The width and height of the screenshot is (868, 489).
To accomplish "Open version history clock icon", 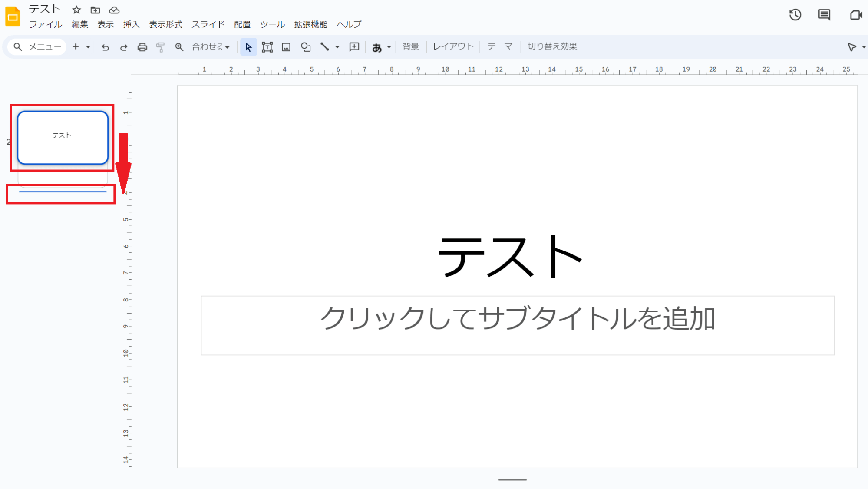I will (x=795, y=15).
